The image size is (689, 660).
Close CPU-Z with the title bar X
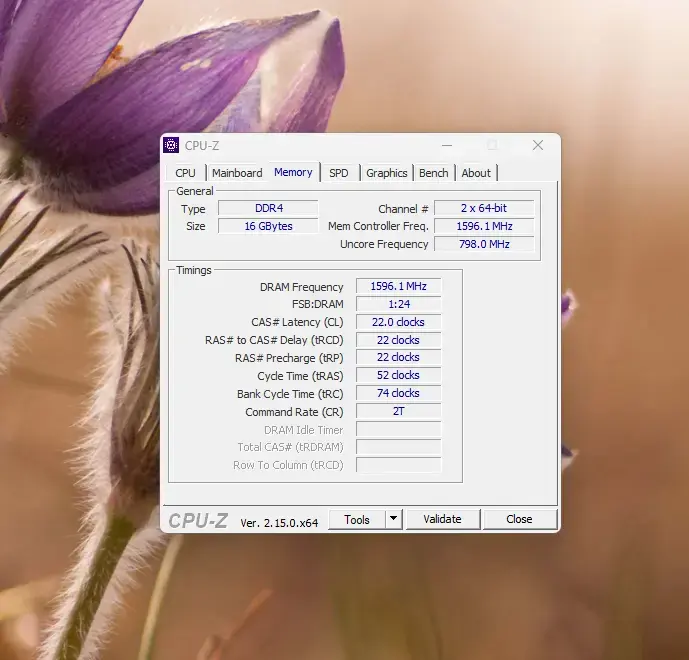coord(538,145)
